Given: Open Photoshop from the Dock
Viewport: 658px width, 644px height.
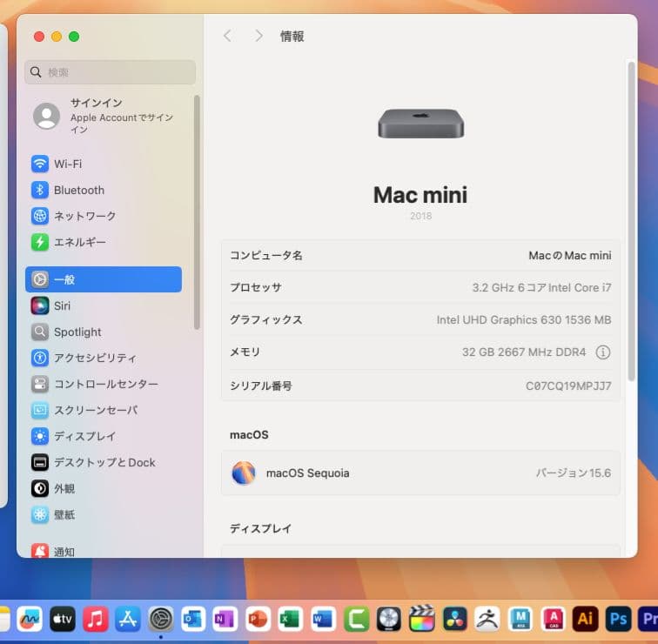Looking at the screenshot, I should [619, 619].
